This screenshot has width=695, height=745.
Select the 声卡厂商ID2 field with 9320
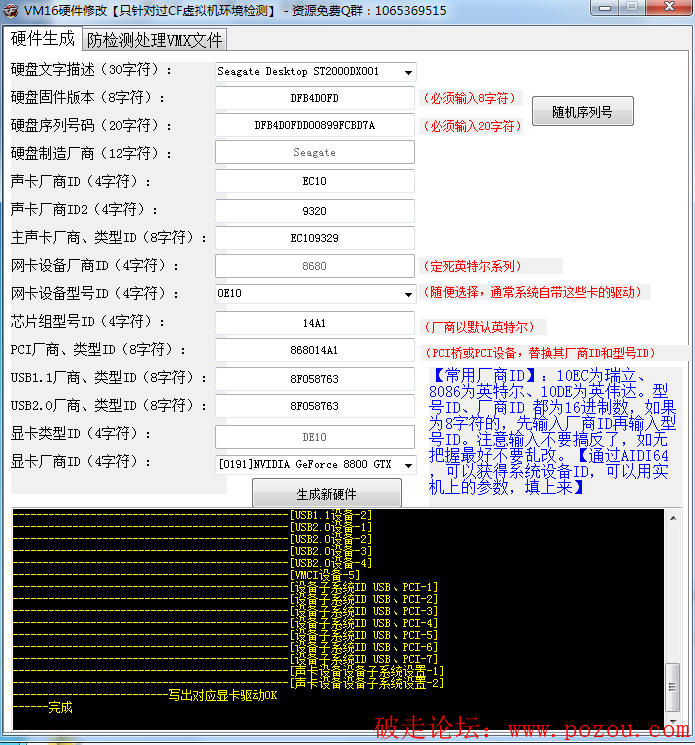click(314, 210)
